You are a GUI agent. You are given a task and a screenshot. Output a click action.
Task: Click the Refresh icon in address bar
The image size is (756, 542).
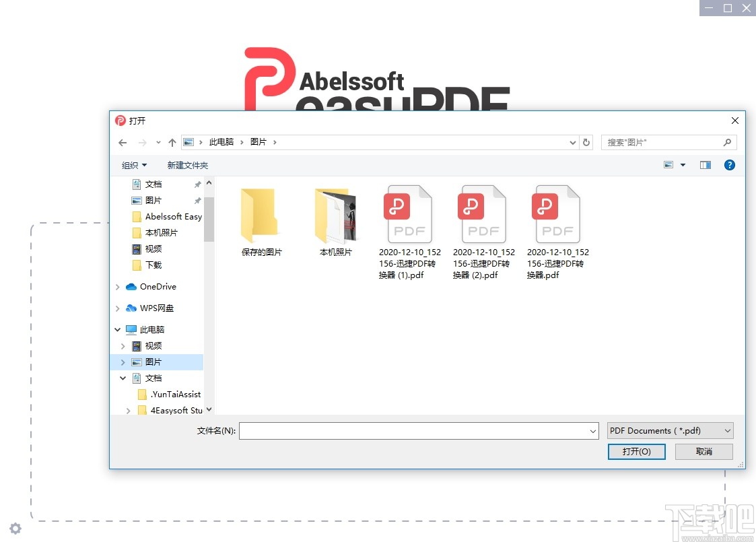(586, 142)
